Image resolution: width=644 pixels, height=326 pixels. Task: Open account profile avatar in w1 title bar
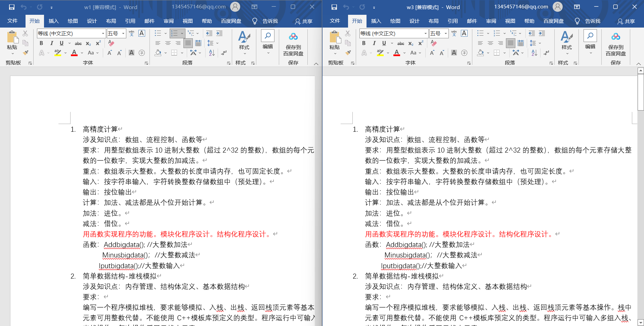pos(235,7)
